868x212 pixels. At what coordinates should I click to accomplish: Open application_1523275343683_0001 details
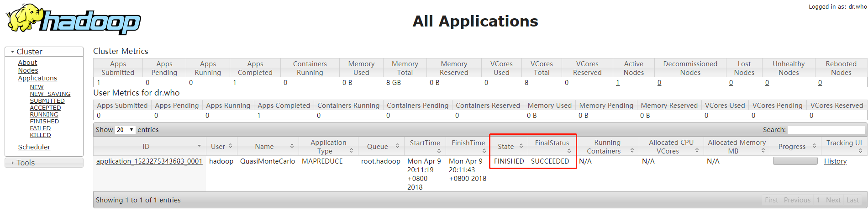[149, 161]
